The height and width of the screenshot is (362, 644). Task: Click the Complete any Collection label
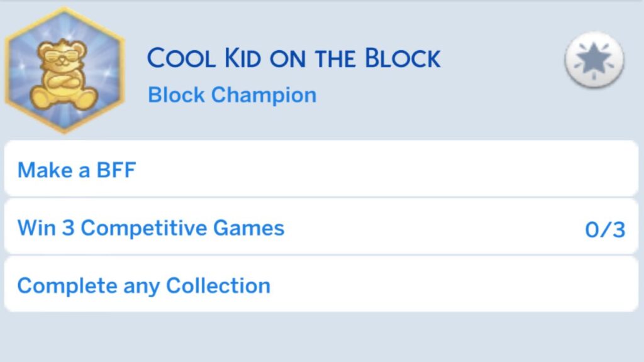click(x=144, y=285)
